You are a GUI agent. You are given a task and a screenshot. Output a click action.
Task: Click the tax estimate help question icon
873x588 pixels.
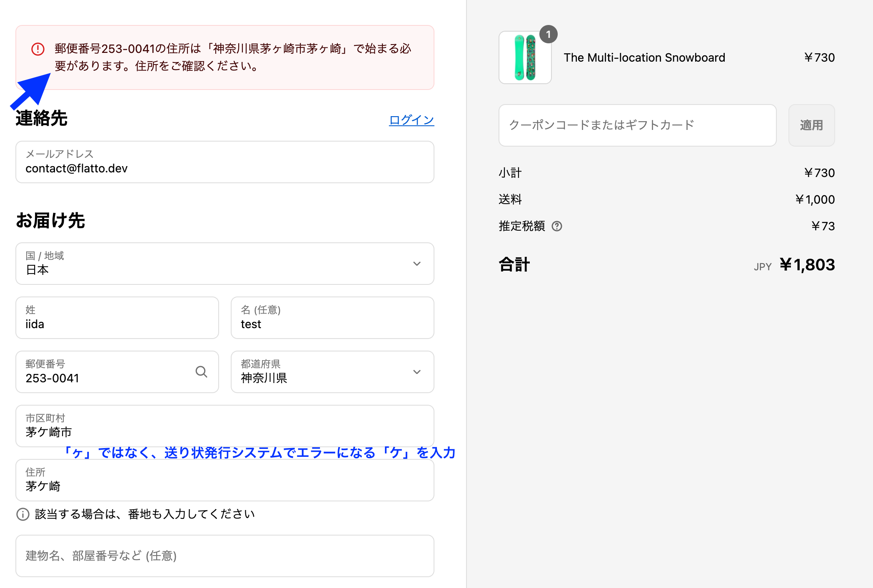coord(557,226)
